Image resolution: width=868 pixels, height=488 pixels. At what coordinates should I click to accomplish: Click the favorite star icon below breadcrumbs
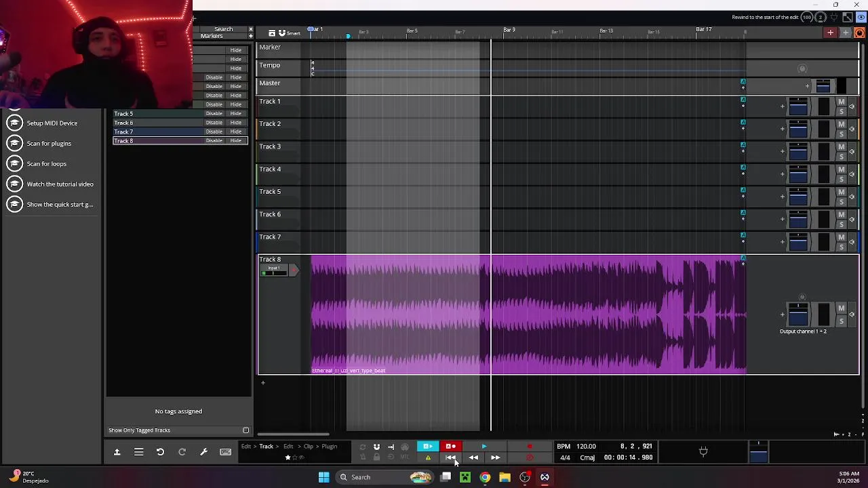point(288,457)
